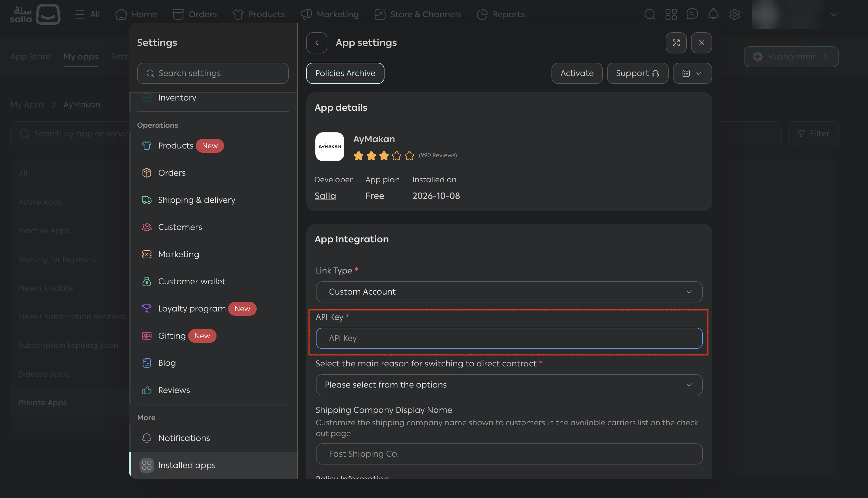Click the search magnifier icon in top bar
The height and width of the screenshot is (498, 868).
click(x=650, y=14)
